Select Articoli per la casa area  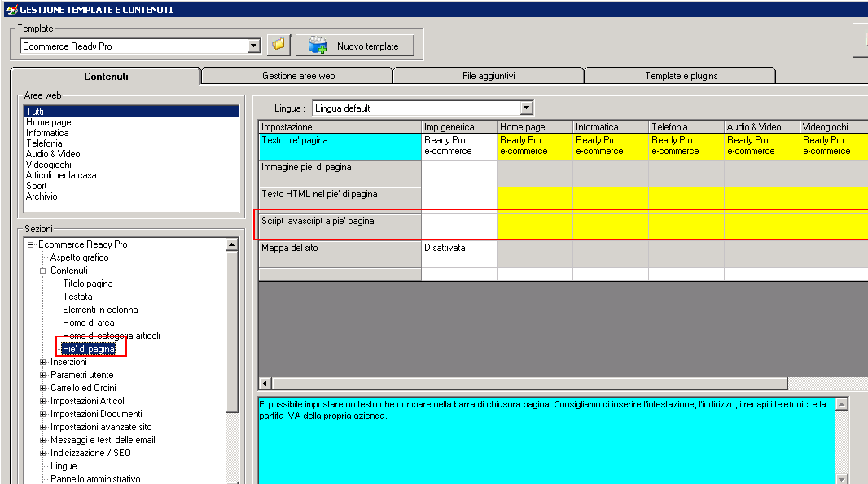(61, 175)
